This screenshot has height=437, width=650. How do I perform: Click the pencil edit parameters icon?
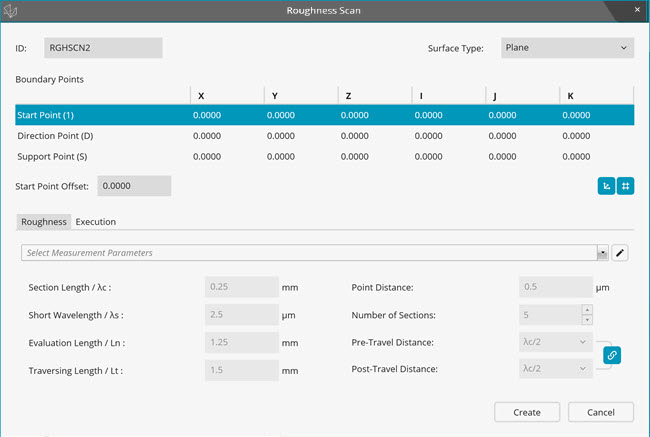(621, 253)
